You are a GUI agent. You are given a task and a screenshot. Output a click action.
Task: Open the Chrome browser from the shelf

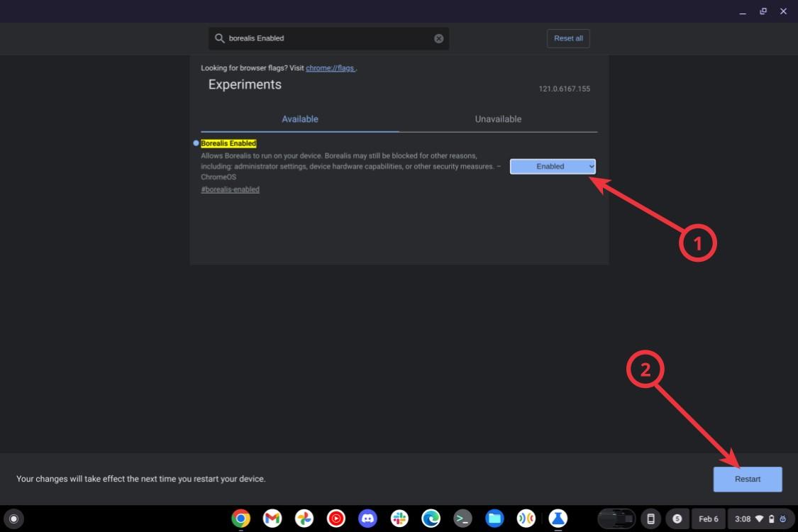(x=240, y=519)
